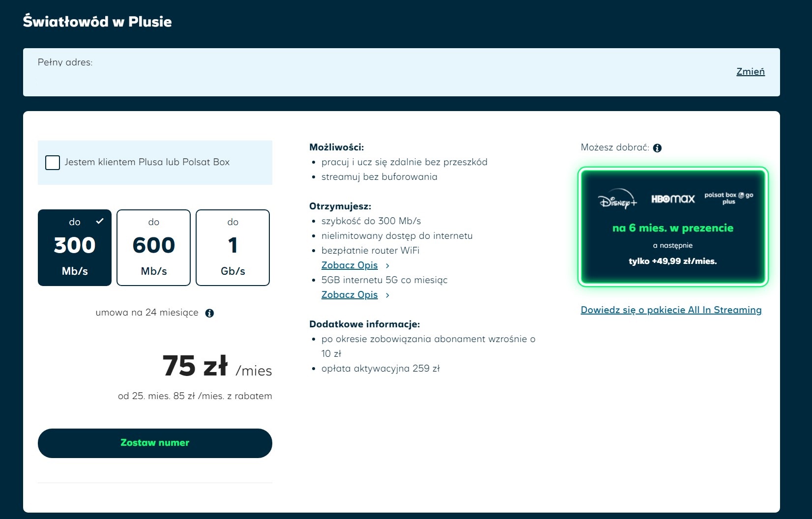Open 'Dowiedz się o pakiecie All In Streaming' link
The width and height of the screenshot is (812, 519).
coord(671,310)
